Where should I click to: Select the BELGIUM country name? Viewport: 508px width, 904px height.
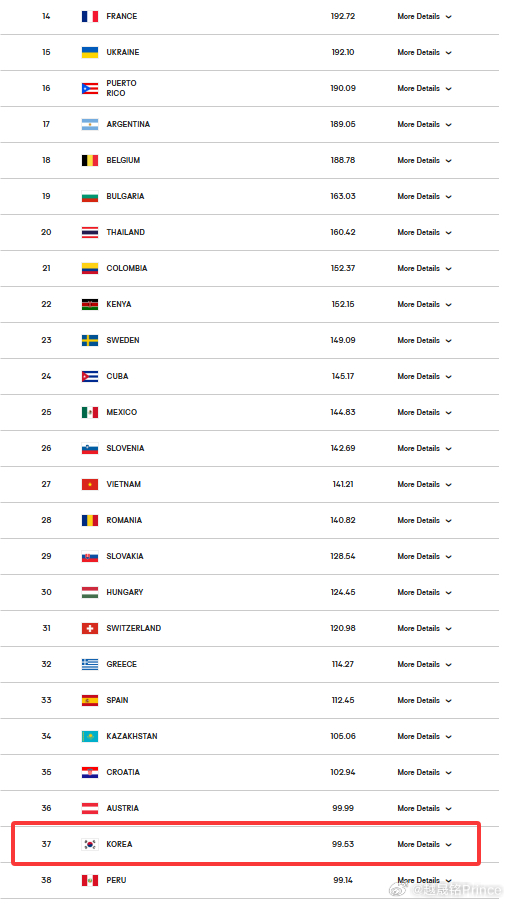[x=123, y=160]
